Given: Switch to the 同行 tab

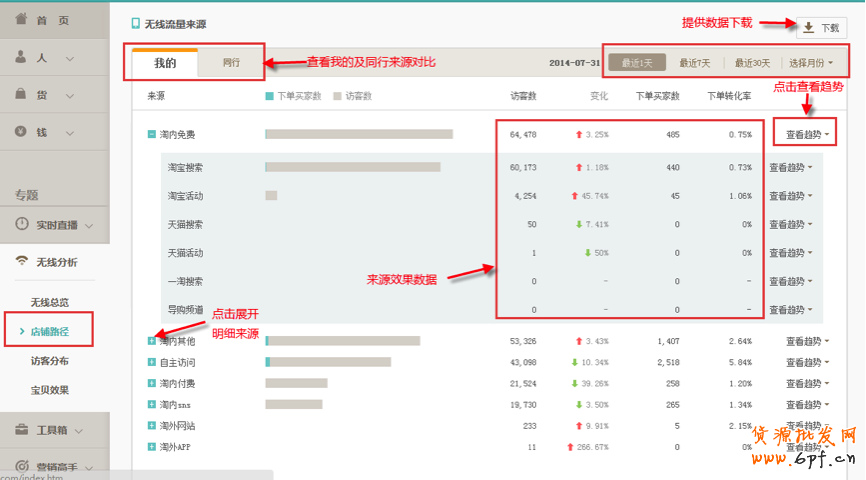Looking at the screenshot, I should click(231, 62).
